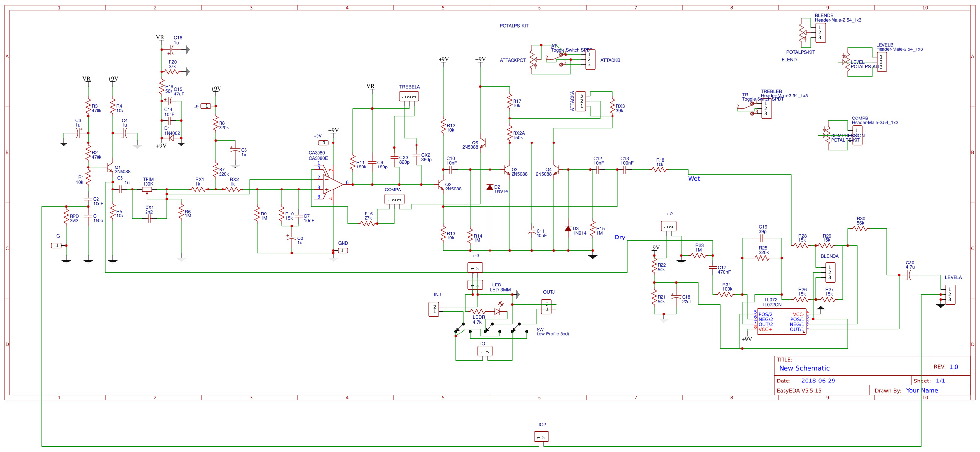Image resolution: width=980 pixels, height=452 pixels.
Task: Click the TL072CN chip component
Action: tap(781, 321)
